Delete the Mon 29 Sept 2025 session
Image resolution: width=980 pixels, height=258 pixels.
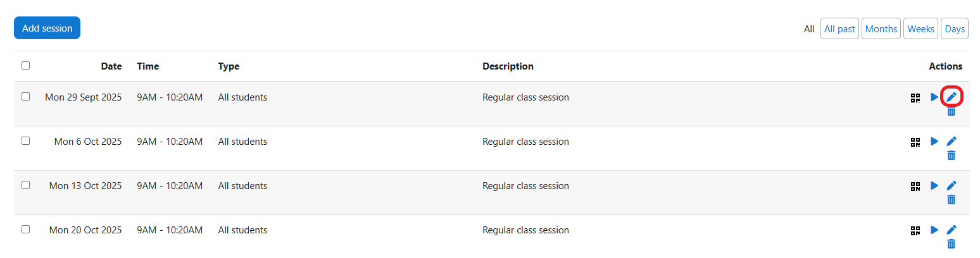pos(951,111)
